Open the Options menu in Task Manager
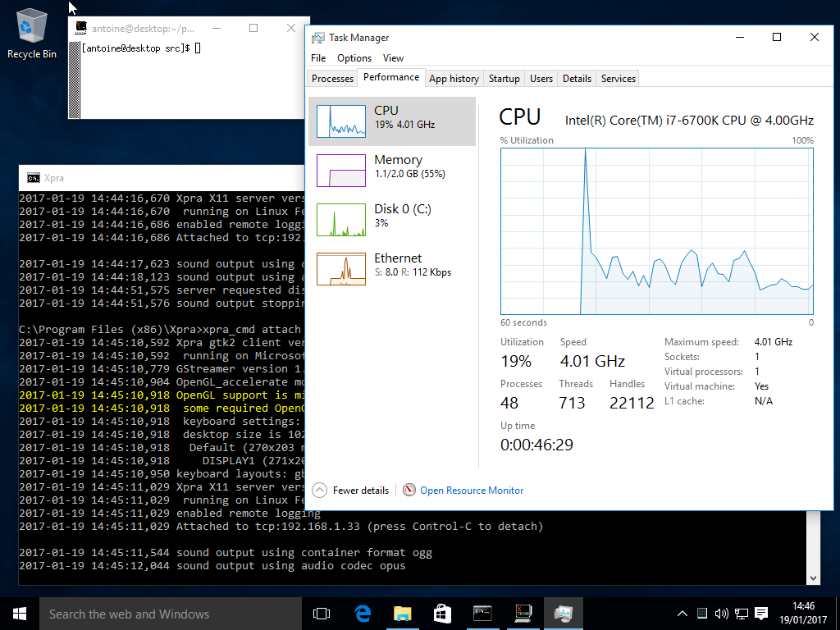840x630 pixels. coord(354,58)
